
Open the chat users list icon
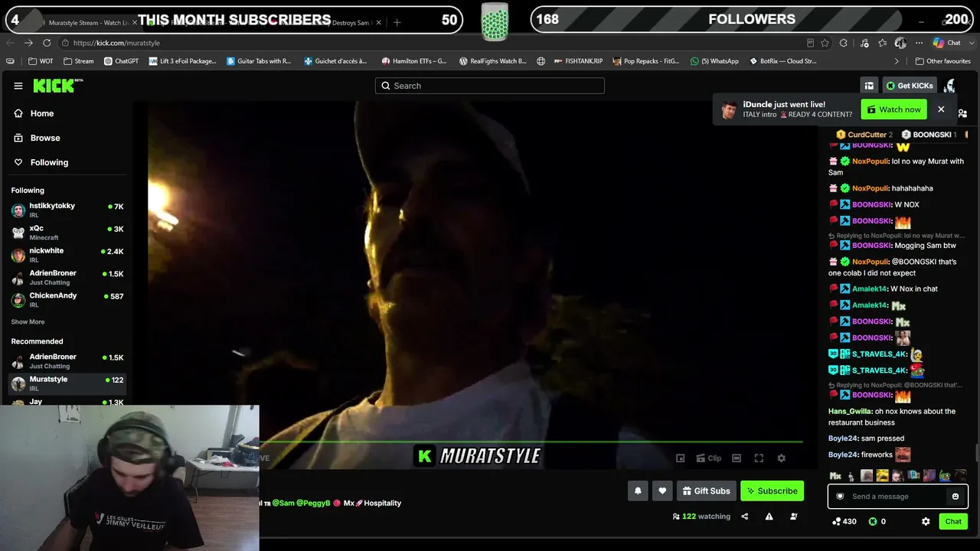pyautogui.click(x=962, y=113)
